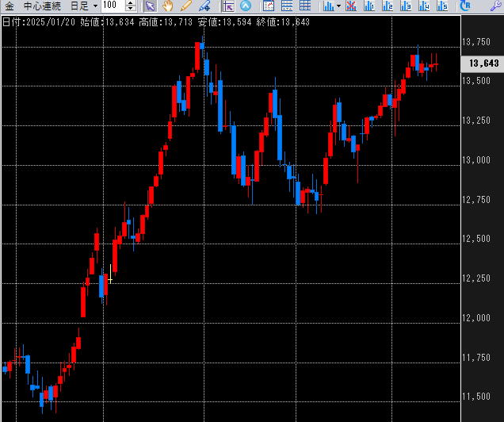This screenshot has height=422, width=504.
Task: Click the 12,000 price axis label
Action: (x=476, y=318)
